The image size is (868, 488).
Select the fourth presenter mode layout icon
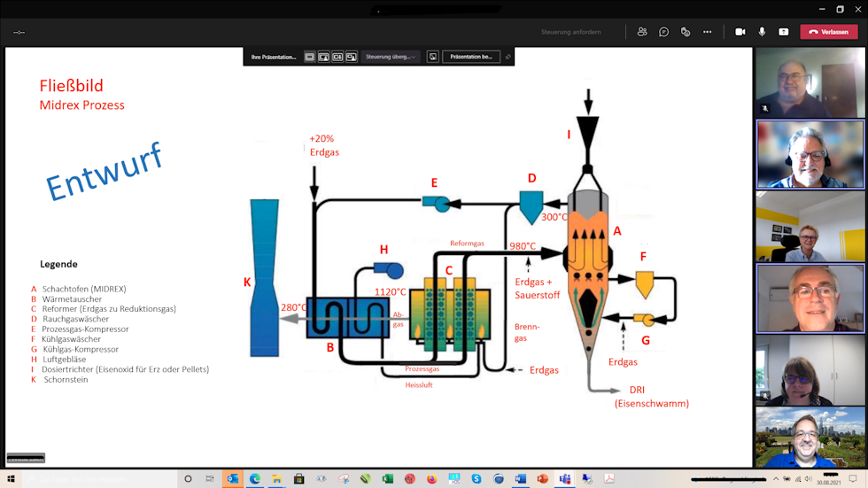[351, 57]
